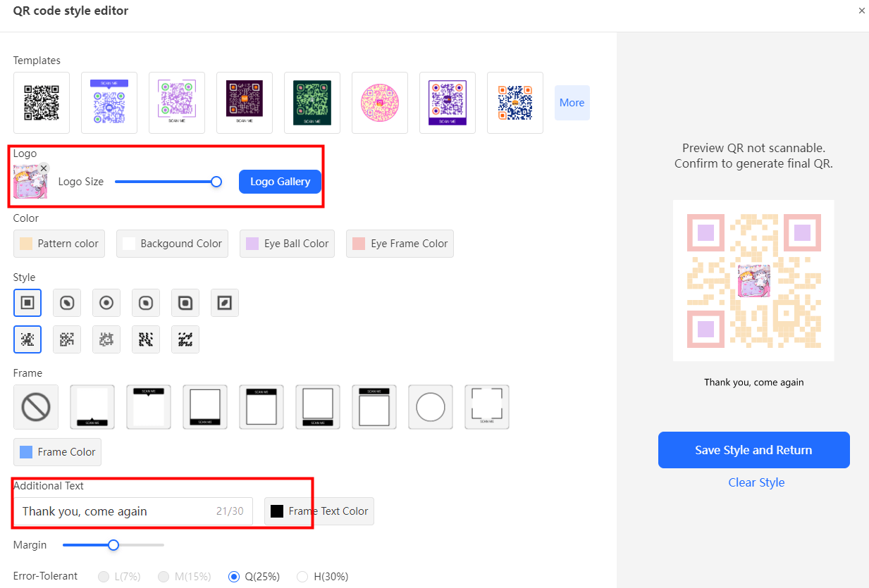The width and height of the screenshot is (869, 588).
Task: Expand templates with the More button
Action: (572, 103)
